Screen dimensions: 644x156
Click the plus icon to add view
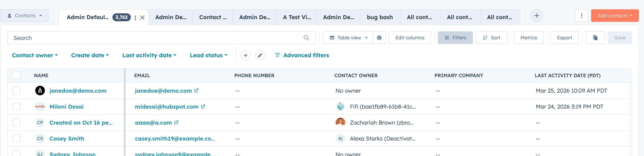pos(536,16)
